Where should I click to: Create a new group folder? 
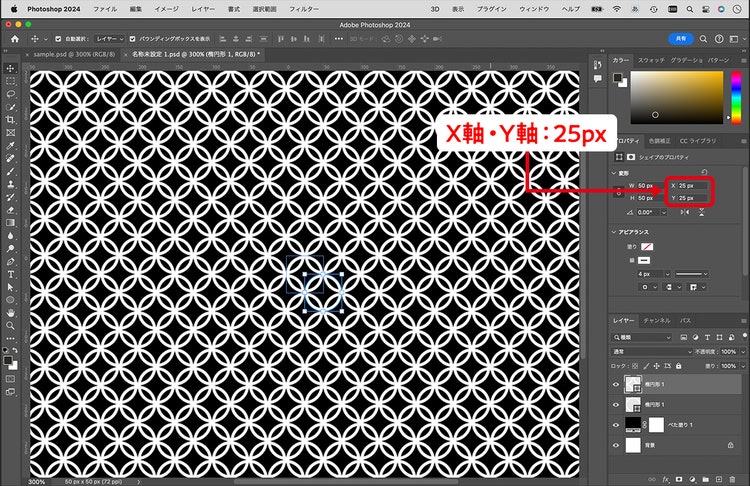pyautogui.click(x=706, y=479)
